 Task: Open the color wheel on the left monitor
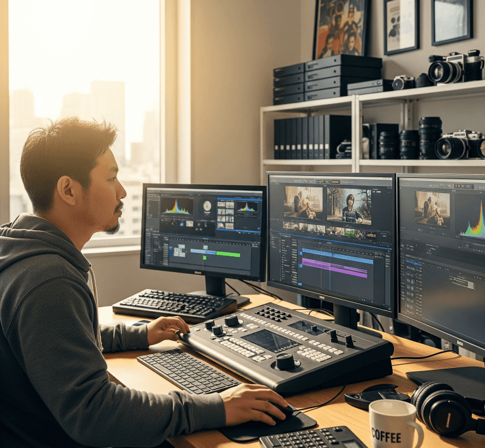(207, 206)
